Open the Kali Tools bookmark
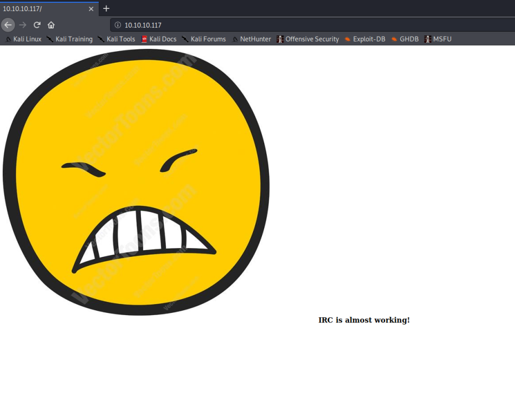This screenshot has width=515, height=420. point(117,39)
